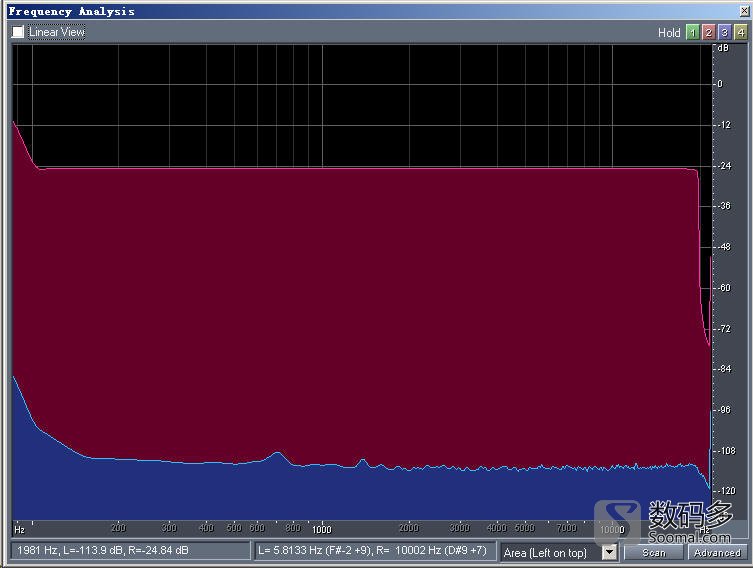Toggle Hold button 2 (red)
The width and height of the screenshot is (753, 568).
(x=708, y=32)
